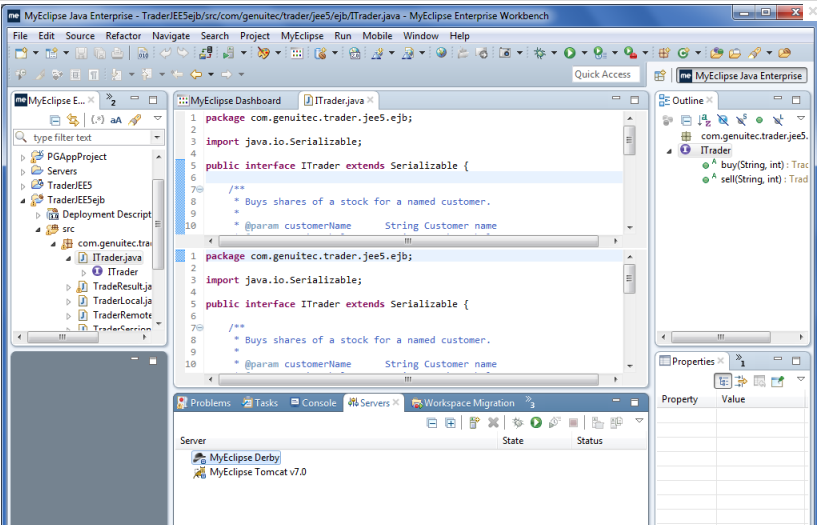This screenshot has width=817, height=525.
Task: Click the Debug bug icon in toolbar
Action: [540, 53]
